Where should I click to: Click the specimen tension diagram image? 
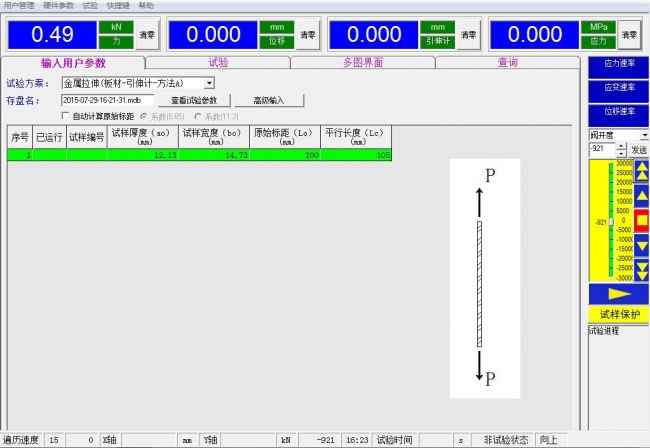click(485, 278)
